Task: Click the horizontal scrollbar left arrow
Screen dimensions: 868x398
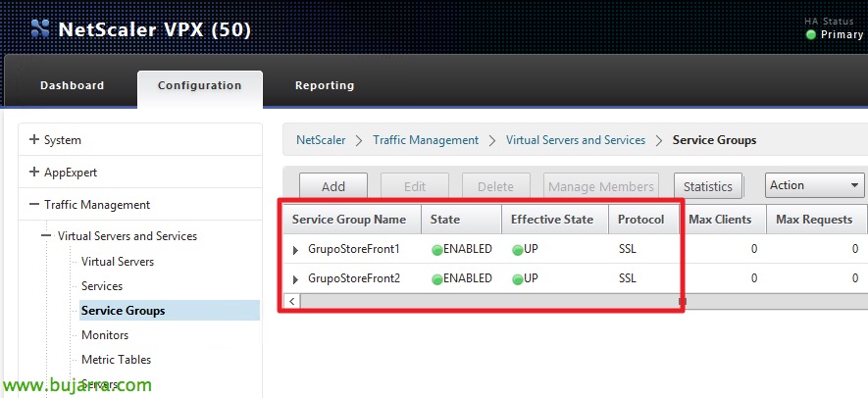Action: 291,301
